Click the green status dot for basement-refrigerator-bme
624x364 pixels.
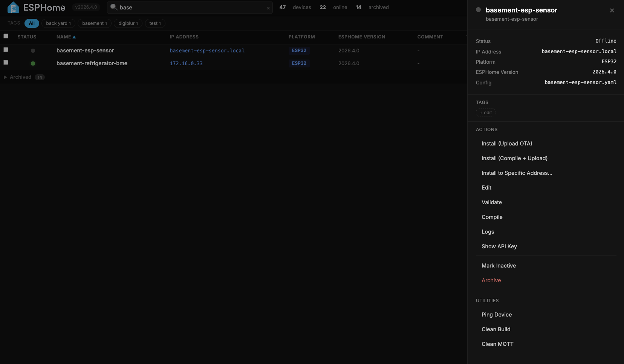pos(33,64)
